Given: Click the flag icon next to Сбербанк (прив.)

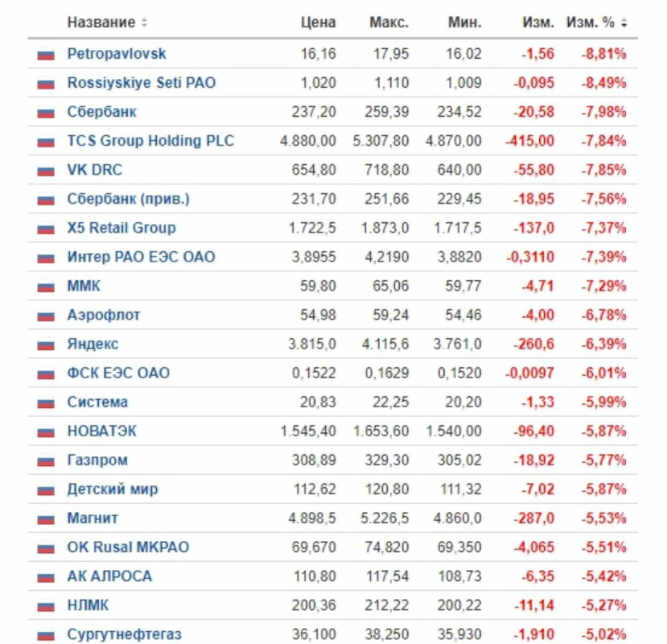Looking at the screenshot, I should click(45, 200).
